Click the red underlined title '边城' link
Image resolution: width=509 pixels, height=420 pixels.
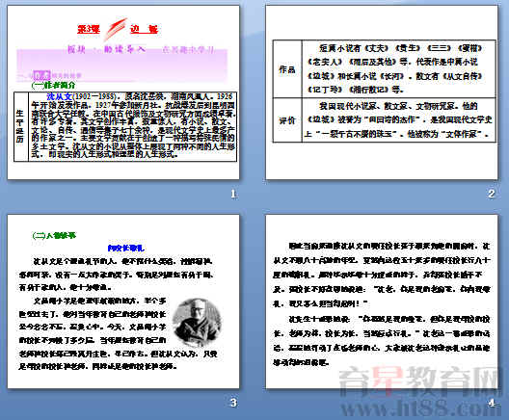point(144,29)
